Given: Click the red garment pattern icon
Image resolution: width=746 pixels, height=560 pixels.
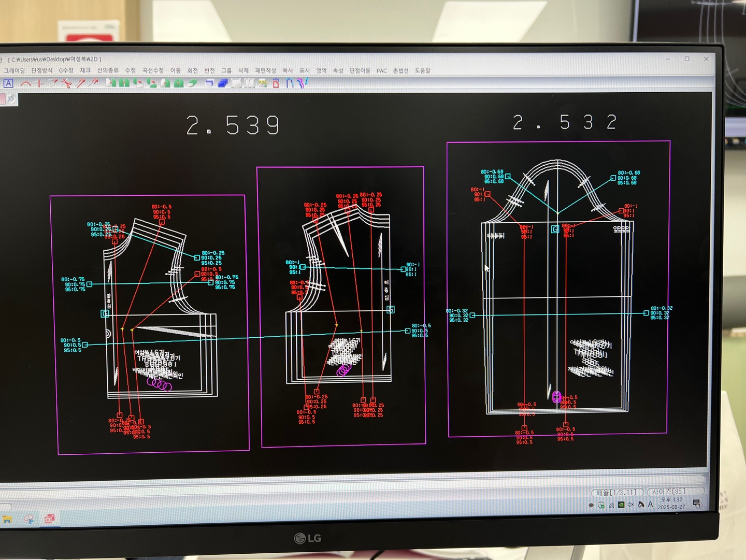Looking at the screenshot, I should pos(276,83).
